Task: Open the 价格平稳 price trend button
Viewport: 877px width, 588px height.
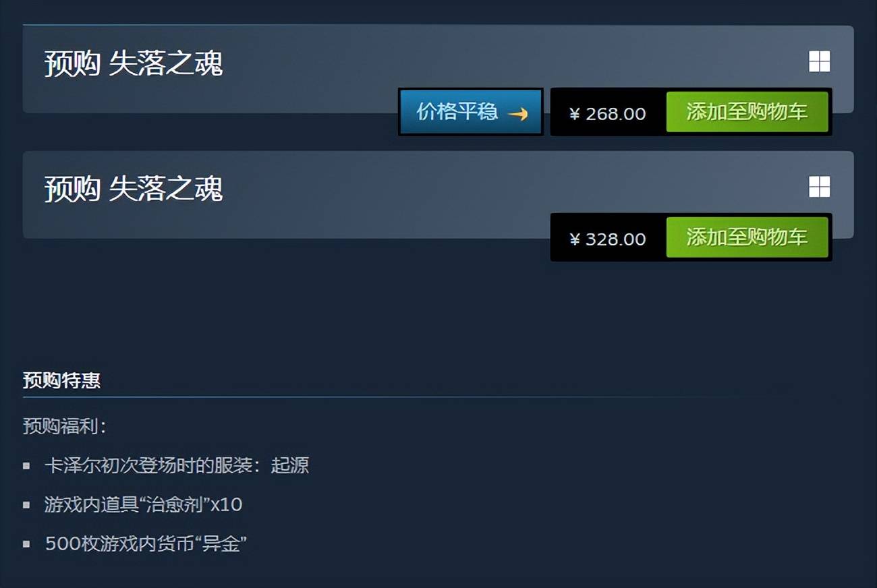Action: click(x=471, y=112)
